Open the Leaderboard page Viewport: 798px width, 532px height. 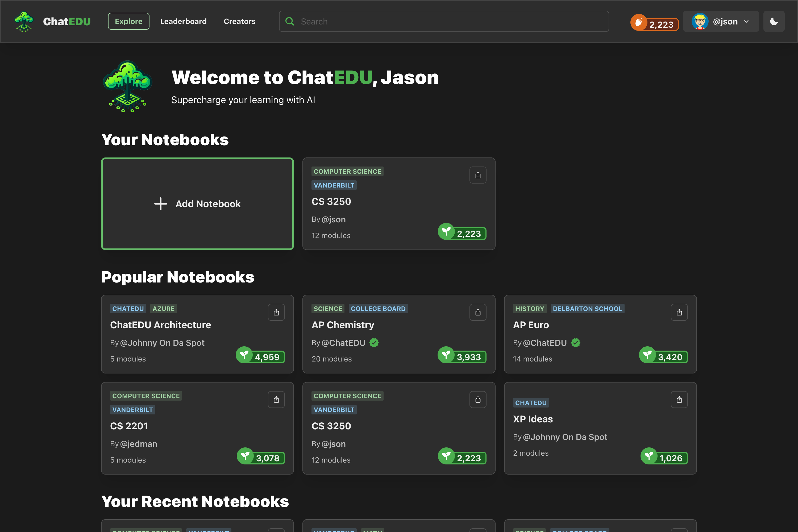(183, 21)
